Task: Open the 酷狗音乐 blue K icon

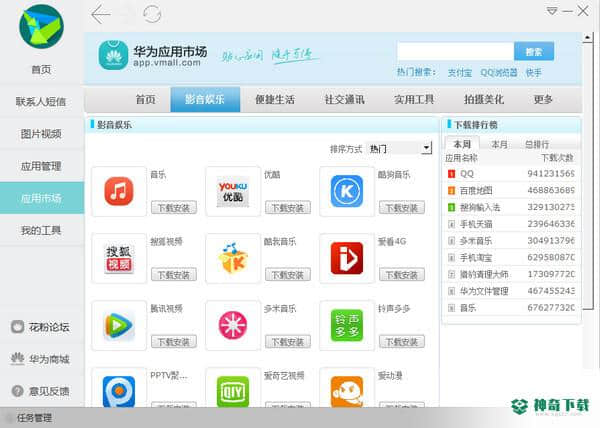Action: click(x=347, y=191)
